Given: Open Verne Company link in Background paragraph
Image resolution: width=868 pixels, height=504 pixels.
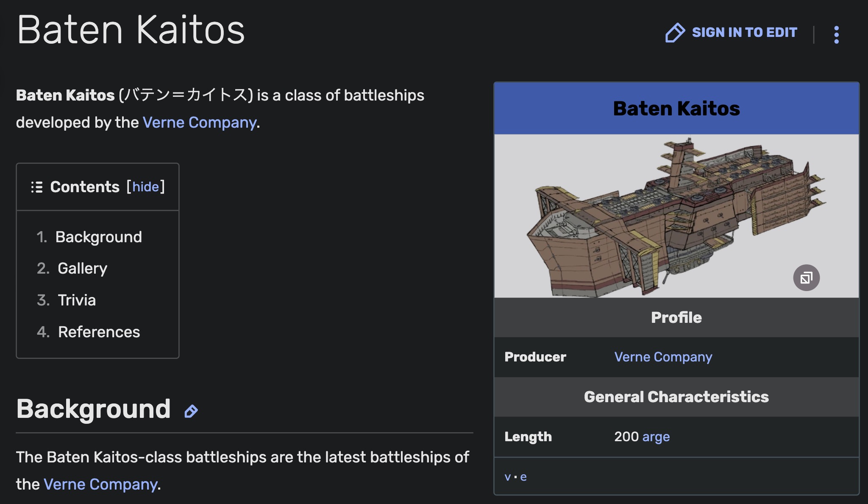Looking at the screenshot, I should click(x=100, y=484).
